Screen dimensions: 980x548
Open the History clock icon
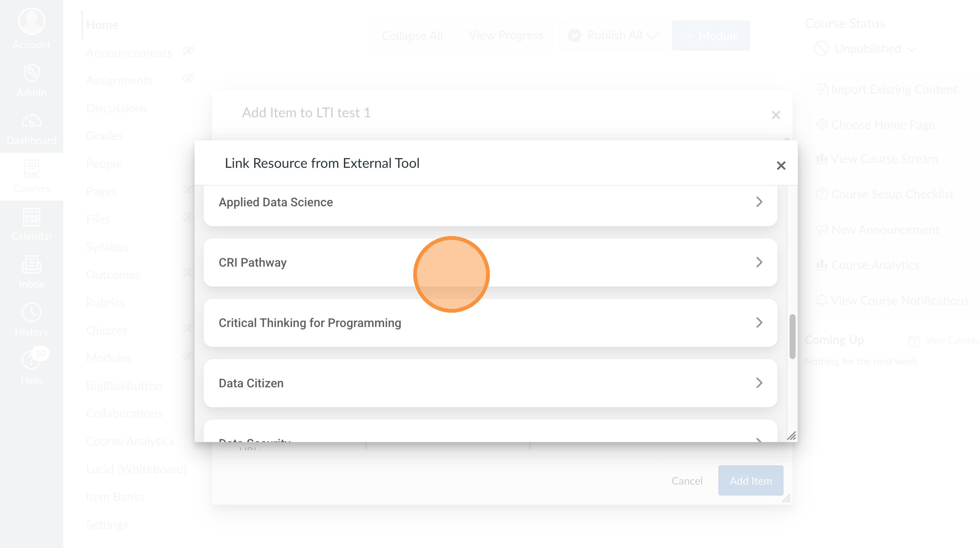31,313
